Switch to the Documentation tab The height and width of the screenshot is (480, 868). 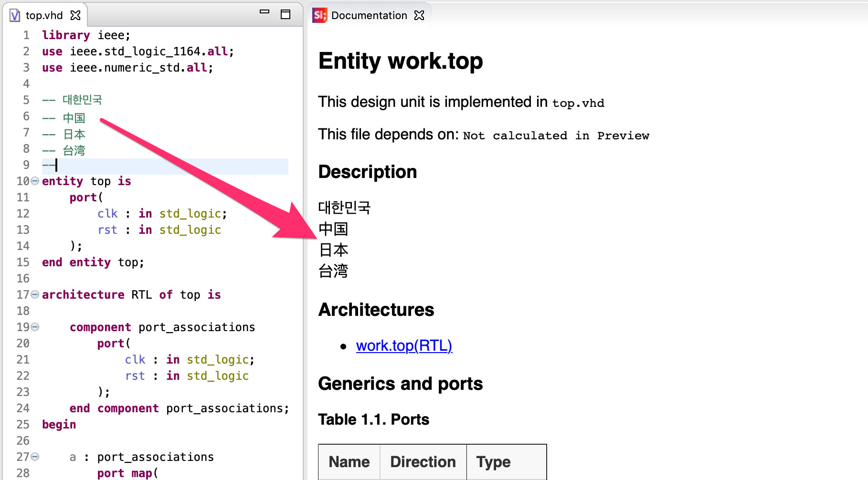[x=369, y=15]
